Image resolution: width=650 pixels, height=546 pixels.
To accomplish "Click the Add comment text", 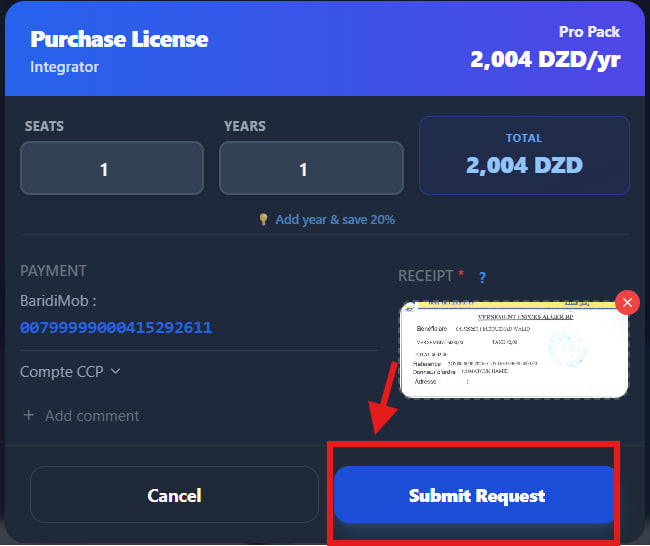I will tap(92, 415).
